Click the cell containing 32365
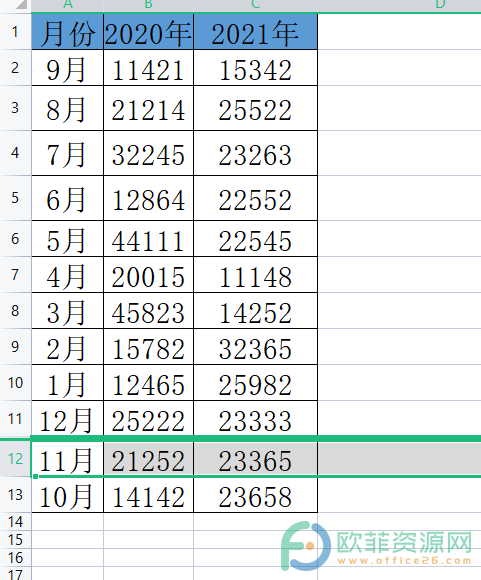481x580 pixels. 255,347
